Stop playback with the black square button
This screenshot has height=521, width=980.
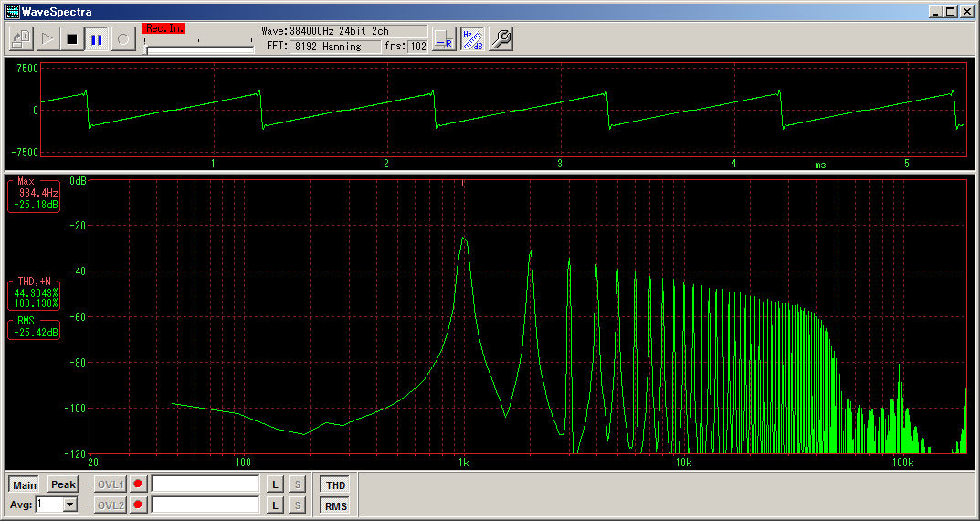point(72,39)
